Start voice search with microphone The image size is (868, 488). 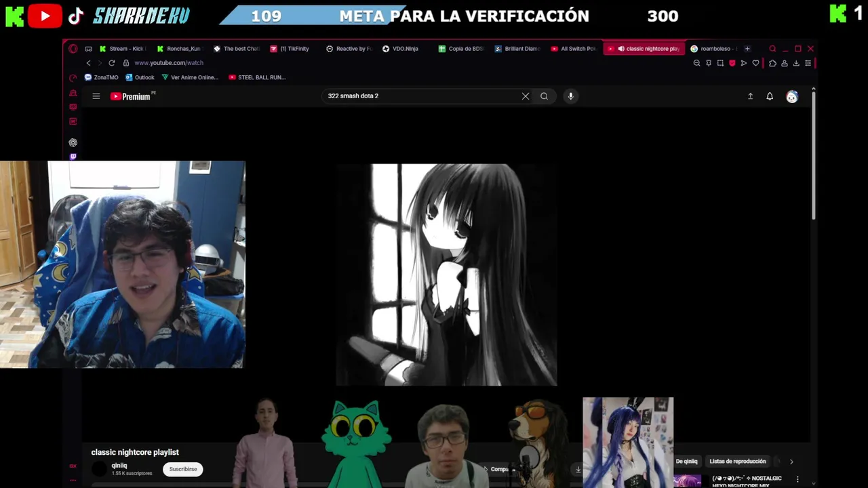click(570, 96)
